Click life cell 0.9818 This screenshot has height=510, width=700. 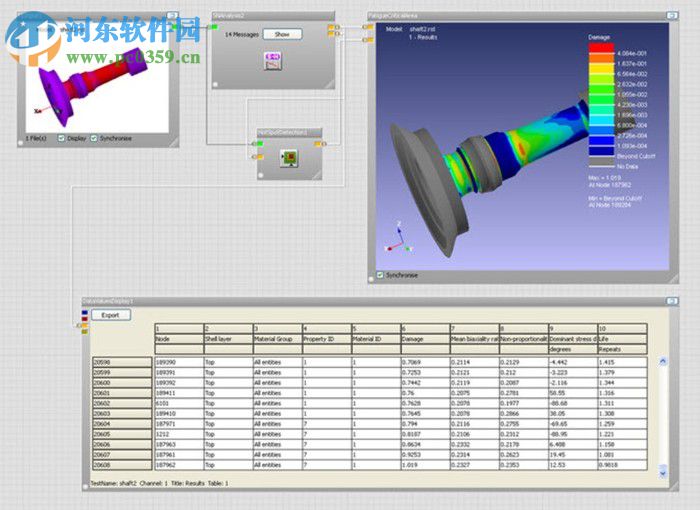622,465
